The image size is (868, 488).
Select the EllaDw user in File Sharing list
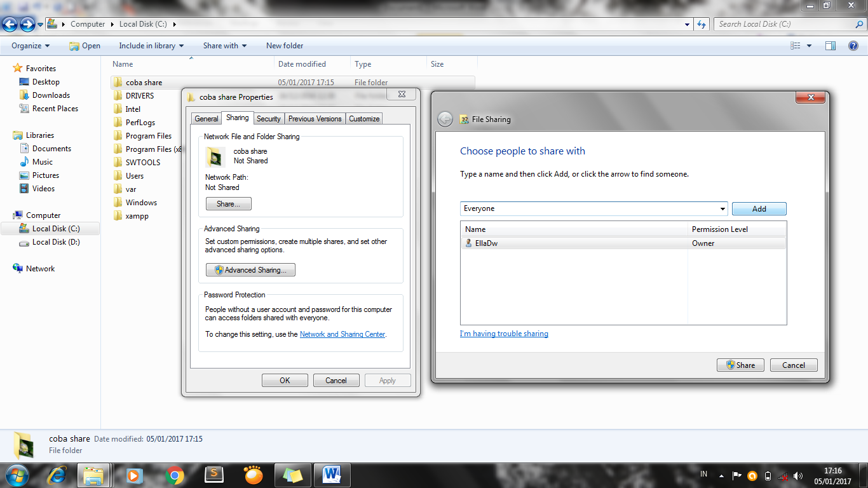click(623, 243)
